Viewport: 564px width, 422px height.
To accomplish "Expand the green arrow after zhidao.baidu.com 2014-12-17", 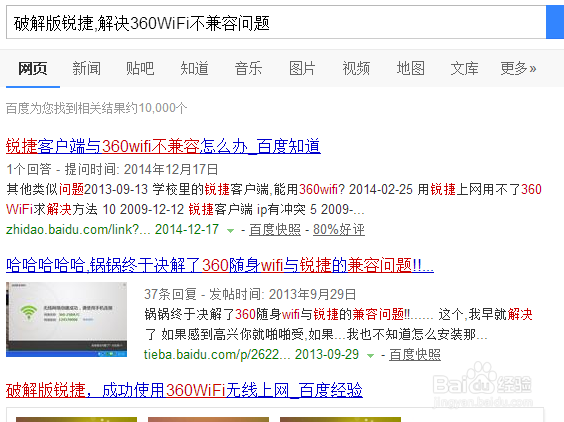I will pos(230,230).
